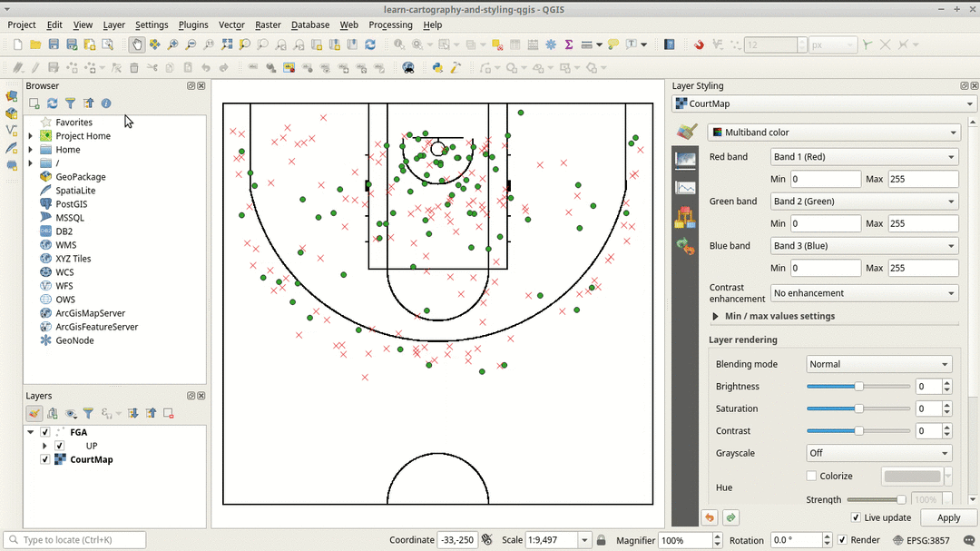Switch to the Transparency tab in Layer Styling
980x551 pixels.
click(685, 161)
